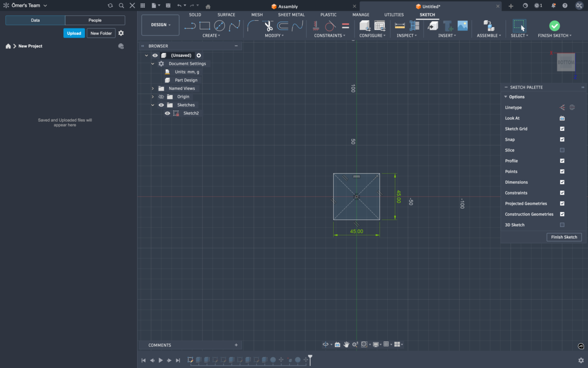Open the CONSTRAINTS dropdown menu
588x368 pixels.
(329, 35)
